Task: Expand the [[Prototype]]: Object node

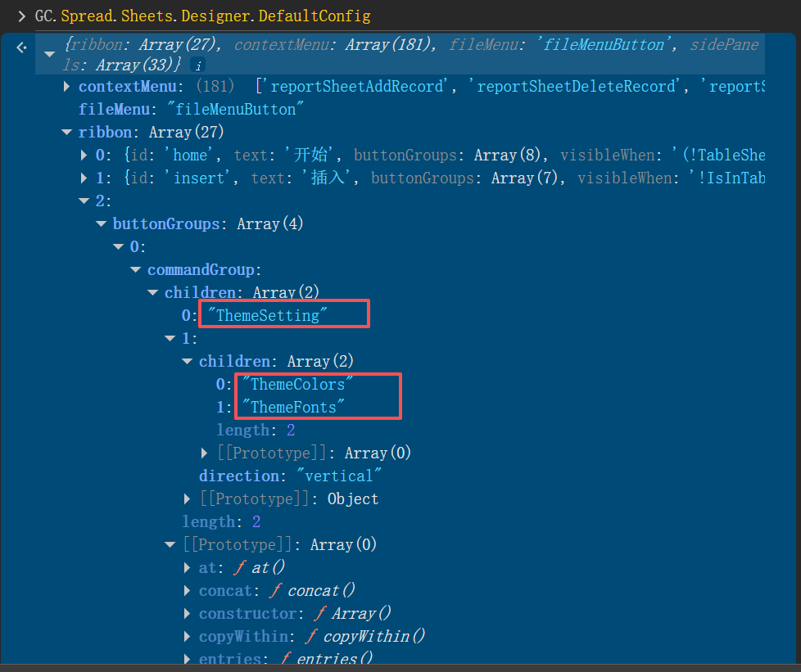Action: point(187,499)
